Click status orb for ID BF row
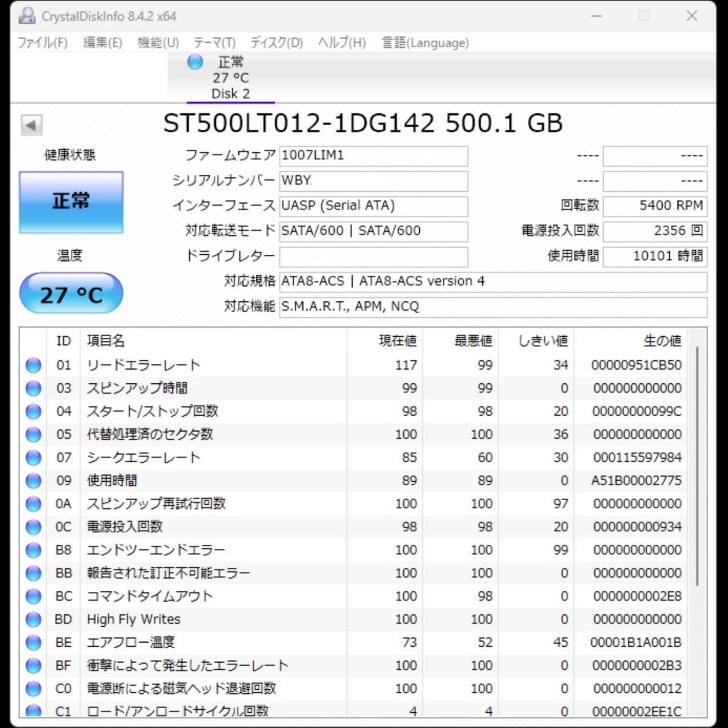Viewport: 728px width, 728px height. pyautogui.click(x=34, y=665)
